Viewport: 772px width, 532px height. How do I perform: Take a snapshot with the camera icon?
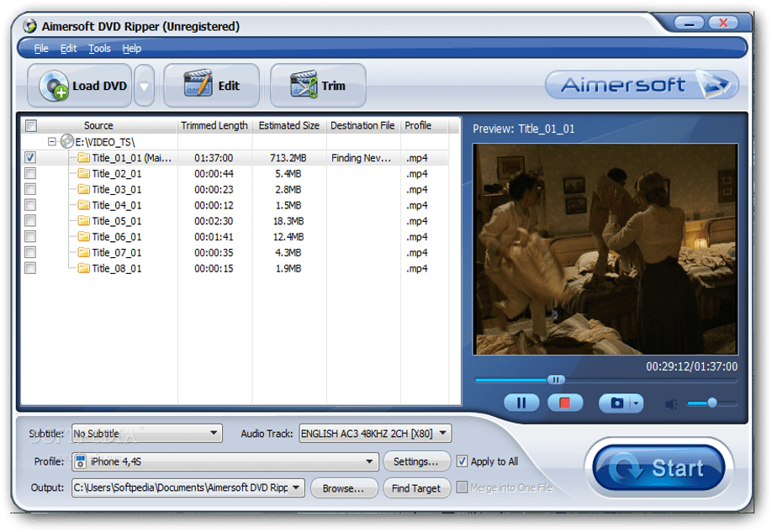pyautogui.click(x=616, y=403)
